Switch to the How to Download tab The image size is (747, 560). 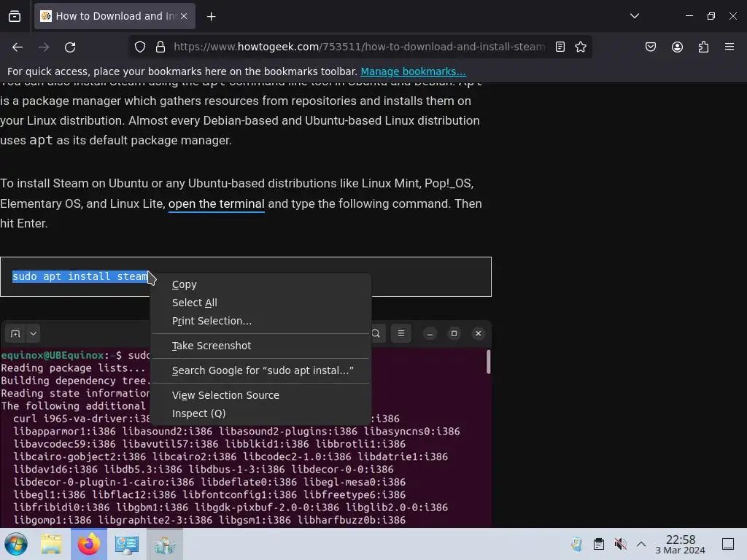(x=115, y=16)
